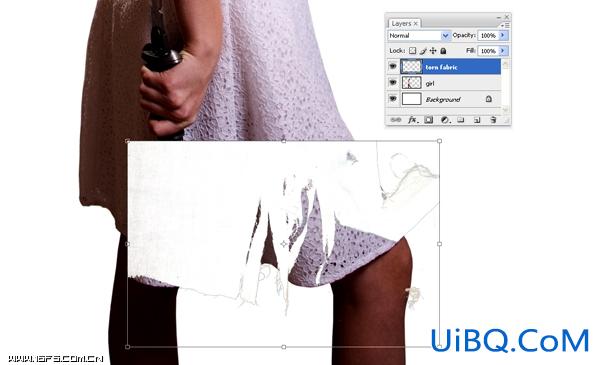Toggle lock all padlock
The width and height of the screenshot is (600, 365).
[443, 51]
